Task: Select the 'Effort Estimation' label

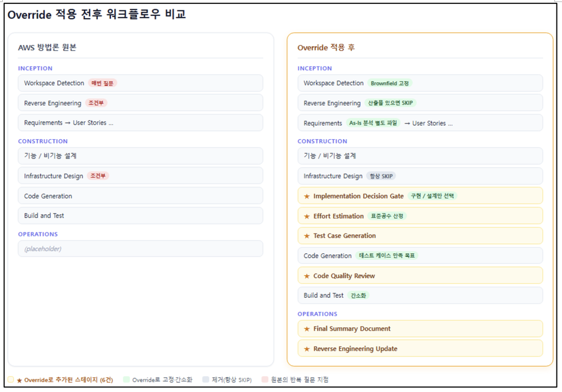Action: click(338, 216)
